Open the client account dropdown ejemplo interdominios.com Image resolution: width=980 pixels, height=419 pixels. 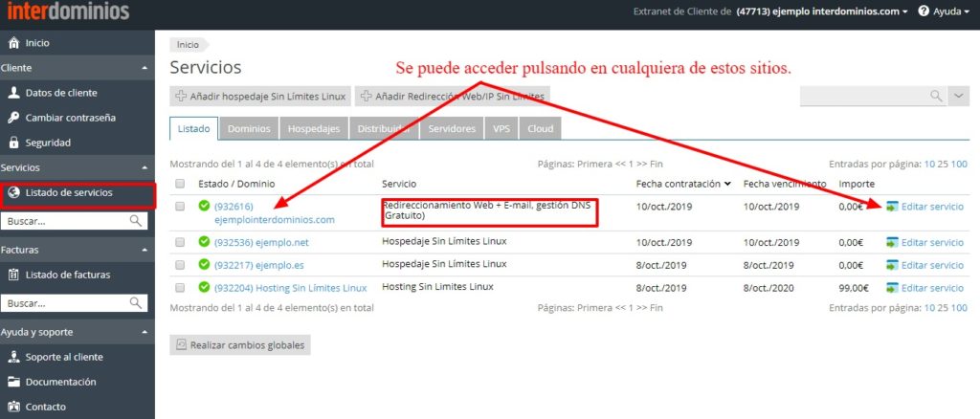[x=822, y=11]
